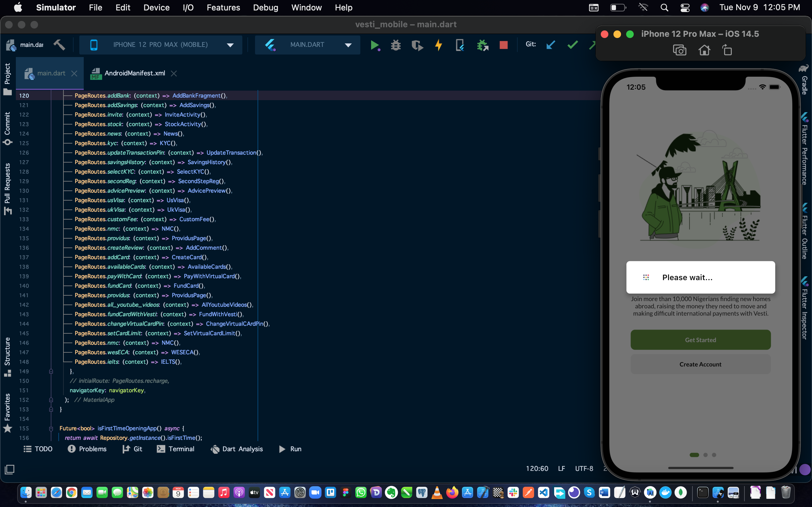Click the Git update project arrow
This screenshot has width=812, height=507.
pyautogui.click(x=551, y=45)
